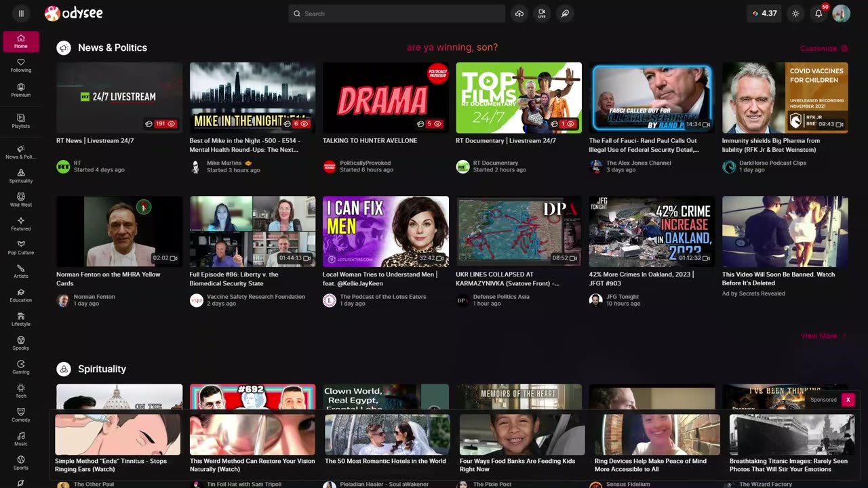Click the Podcast of the Lotus Eaters avatar
The width and height of the screenshot is (868, 488).
[330, 300]
